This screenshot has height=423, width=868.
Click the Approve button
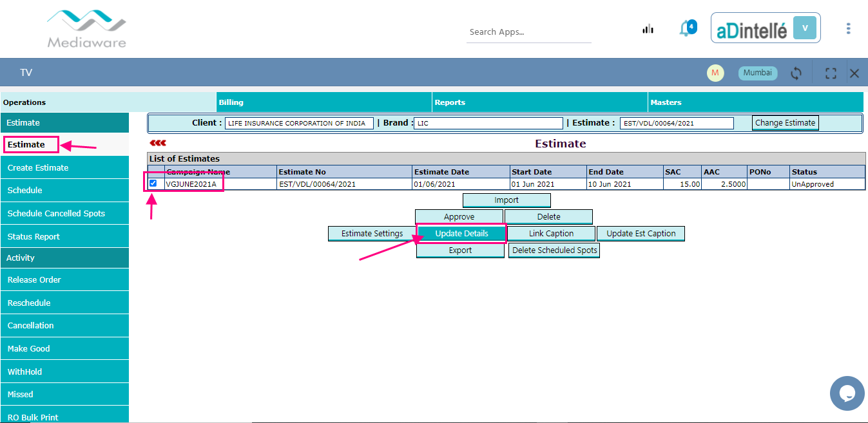point(459,217)
